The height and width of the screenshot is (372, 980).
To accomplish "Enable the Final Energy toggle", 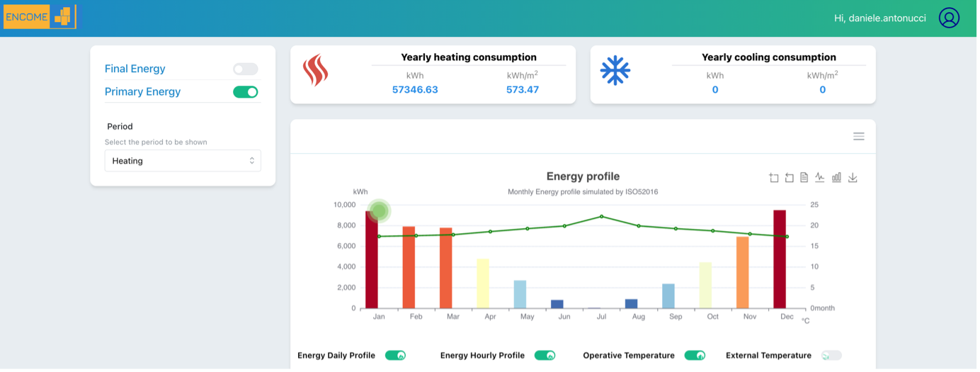I will tap(246, 69).
